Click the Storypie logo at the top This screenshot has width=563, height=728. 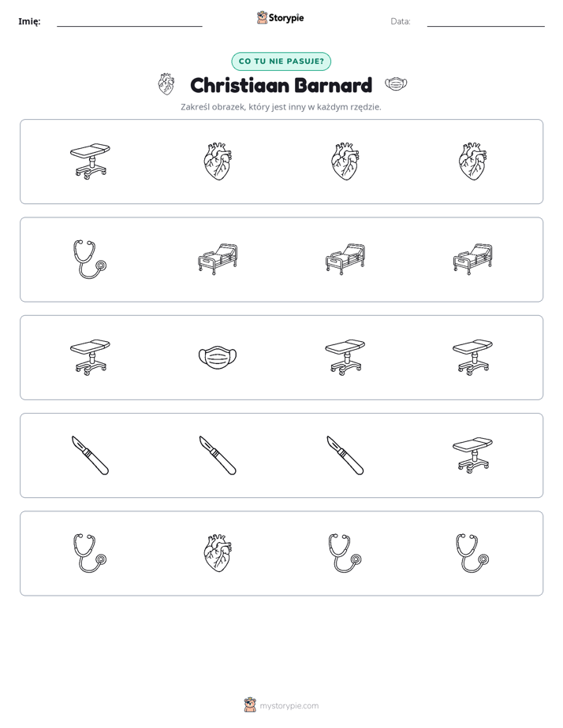[280, 17]
